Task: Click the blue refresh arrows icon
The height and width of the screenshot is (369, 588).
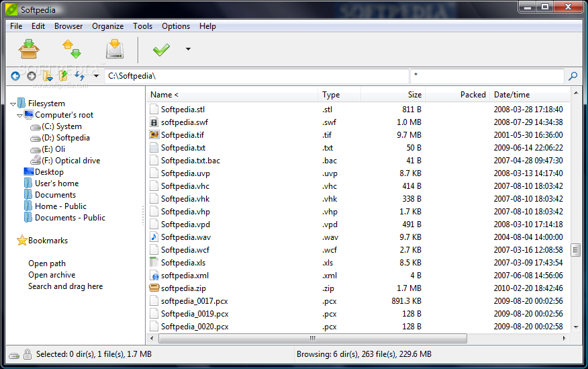Action: (79, 76)
